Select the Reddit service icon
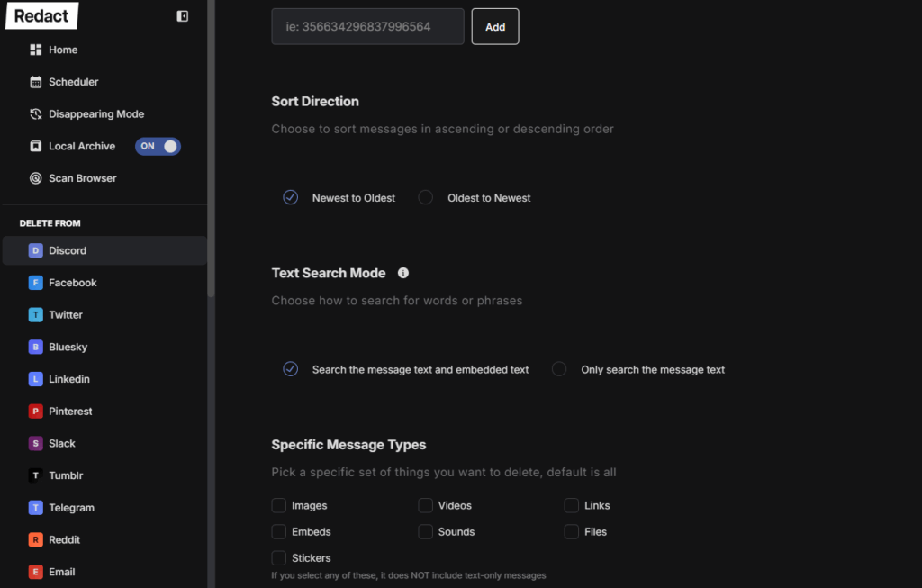 pyautogui.click(x=36, y=539)
